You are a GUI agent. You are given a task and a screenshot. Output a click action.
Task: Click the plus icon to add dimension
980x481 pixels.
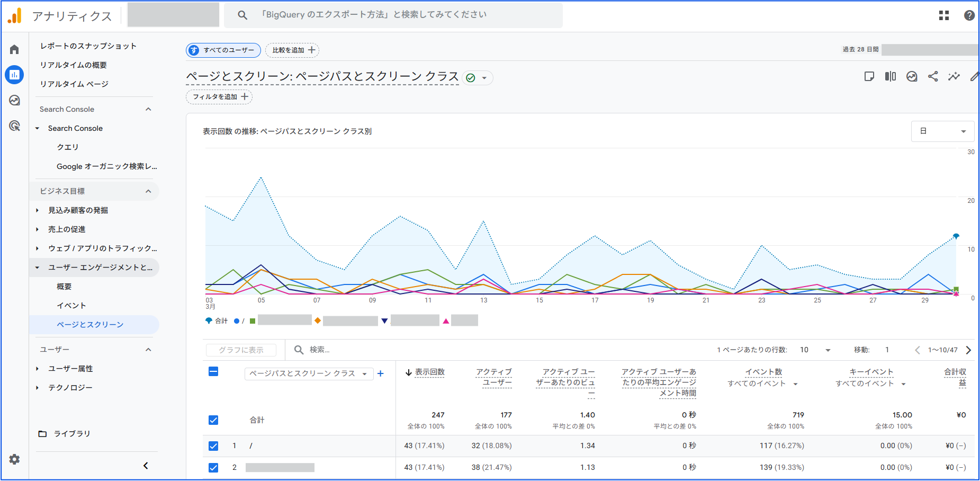[x=380, y=373]
